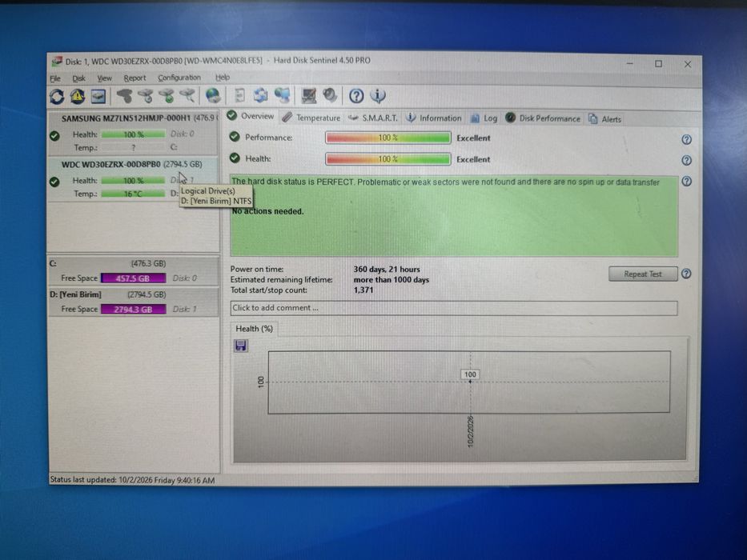Open the Disk Performance tab
Viewport: 747px width, 560px height.
pos(543,118)
